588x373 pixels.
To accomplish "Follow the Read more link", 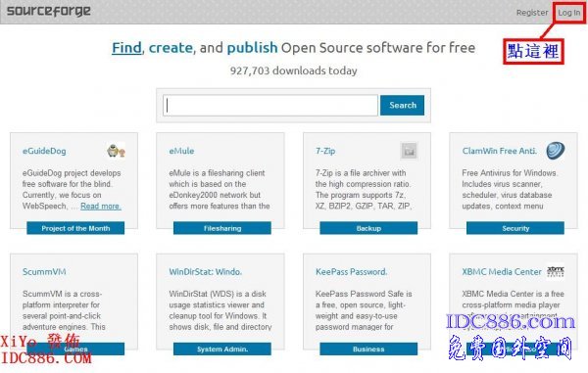I will 101,206.
